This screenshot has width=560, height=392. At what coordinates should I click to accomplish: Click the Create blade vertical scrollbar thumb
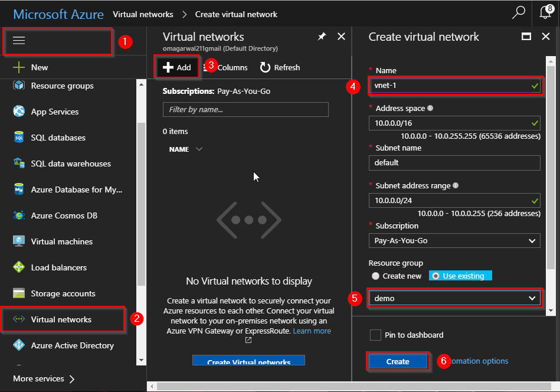coord(551,168)
